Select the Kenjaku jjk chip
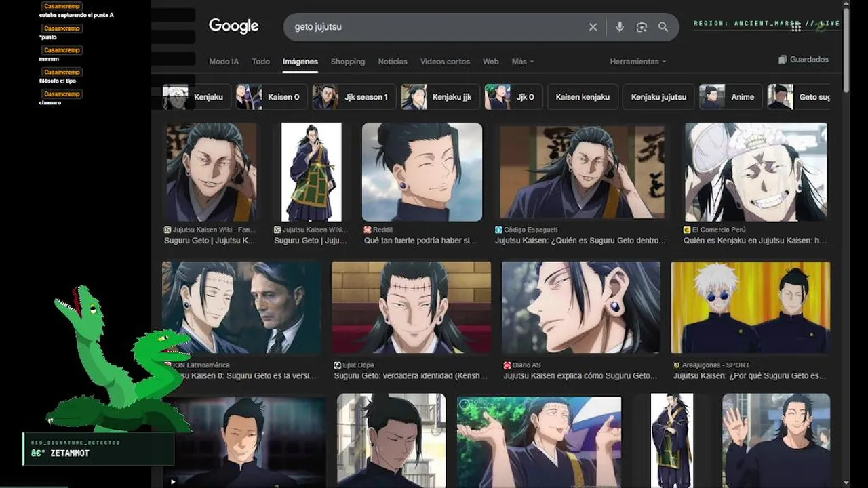 tap(440, 97)
